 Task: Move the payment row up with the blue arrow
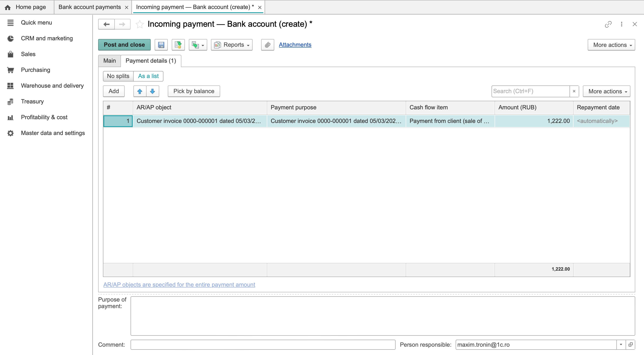[x=140, y=91]
